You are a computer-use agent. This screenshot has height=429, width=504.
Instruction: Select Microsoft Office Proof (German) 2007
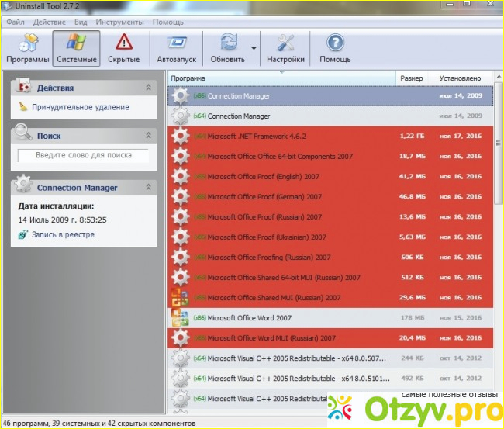(330, 197)
